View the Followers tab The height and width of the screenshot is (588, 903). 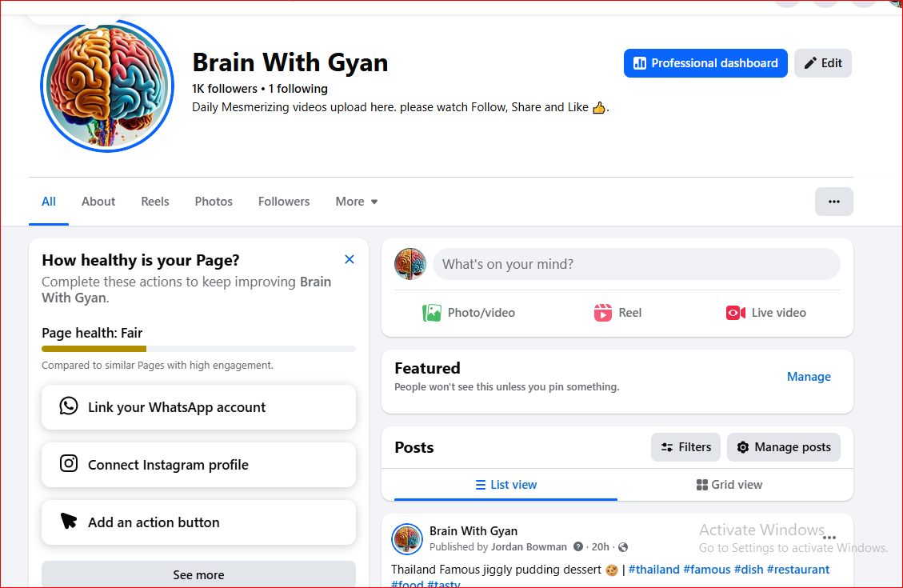[x=284, y=202]
